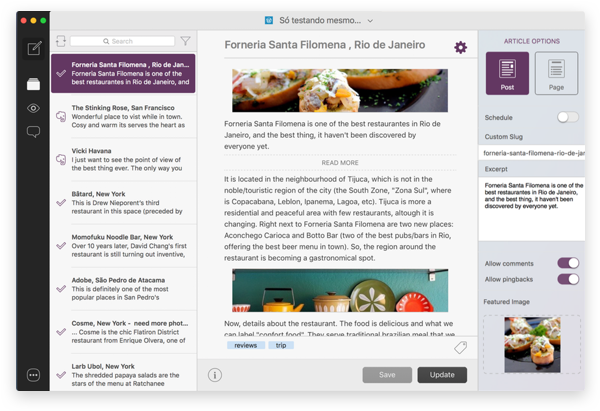The width and height of the screenshot is (600, 411).
Task: Click checkmark icon of Bâtard post
Action: pos(61,202)
